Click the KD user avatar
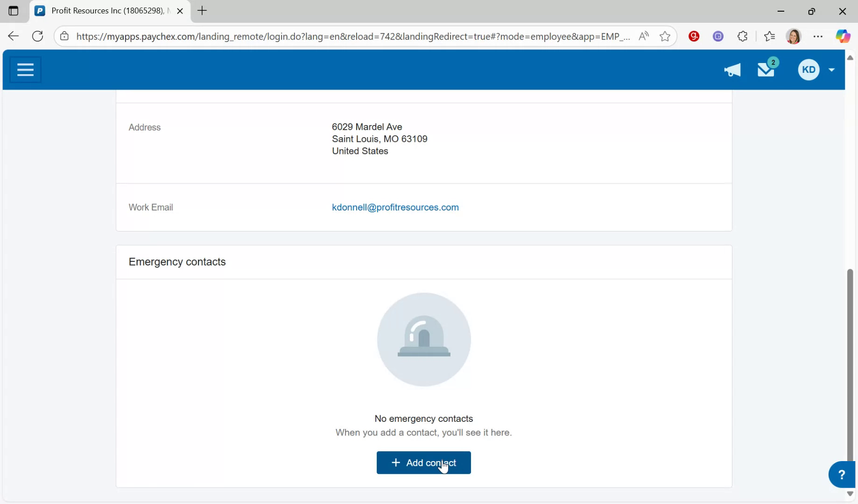Screen dimensions: 858x504 tap(809, 70)
